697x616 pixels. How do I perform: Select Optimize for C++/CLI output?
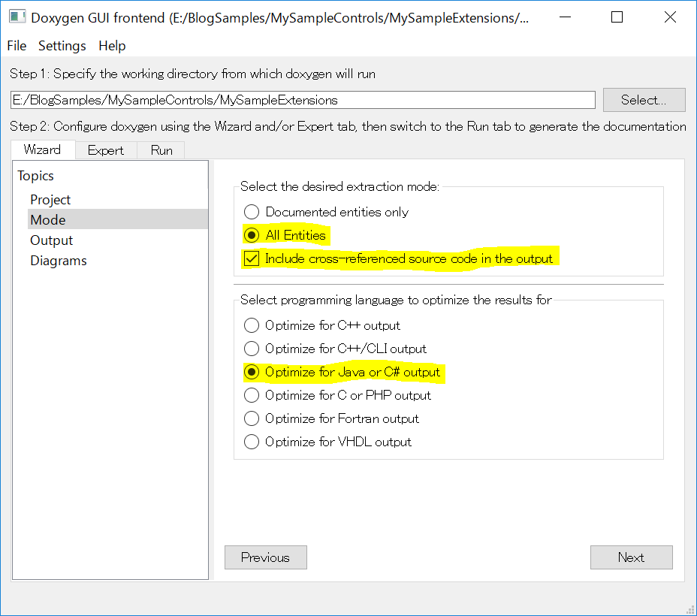click(251, 349)
